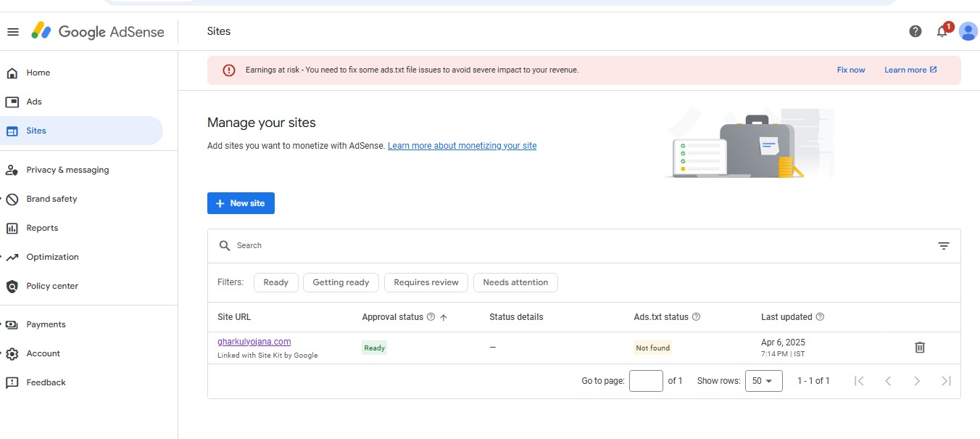
Task: Toggle the Getting ready filter chip
Action: (x=341, y=282)
